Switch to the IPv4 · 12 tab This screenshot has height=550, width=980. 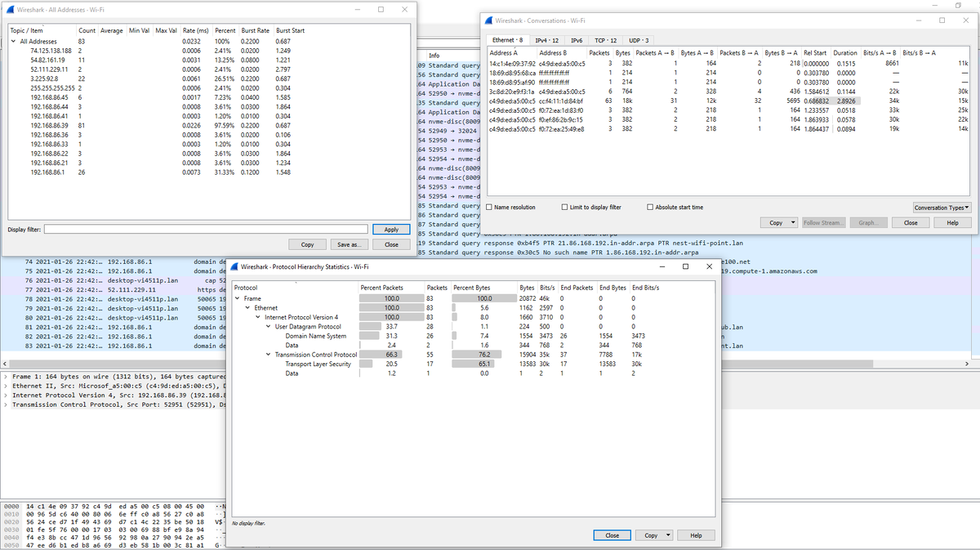tap(546, 39)
